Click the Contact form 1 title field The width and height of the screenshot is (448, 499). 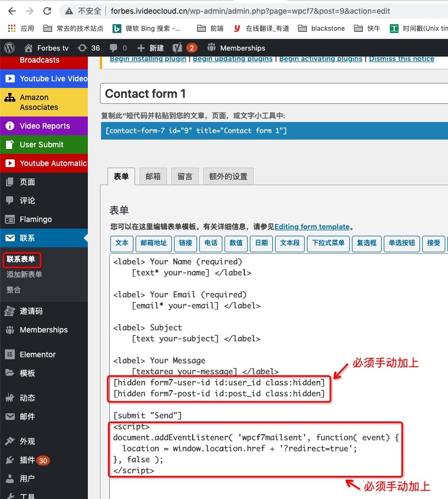coord(273,94)
